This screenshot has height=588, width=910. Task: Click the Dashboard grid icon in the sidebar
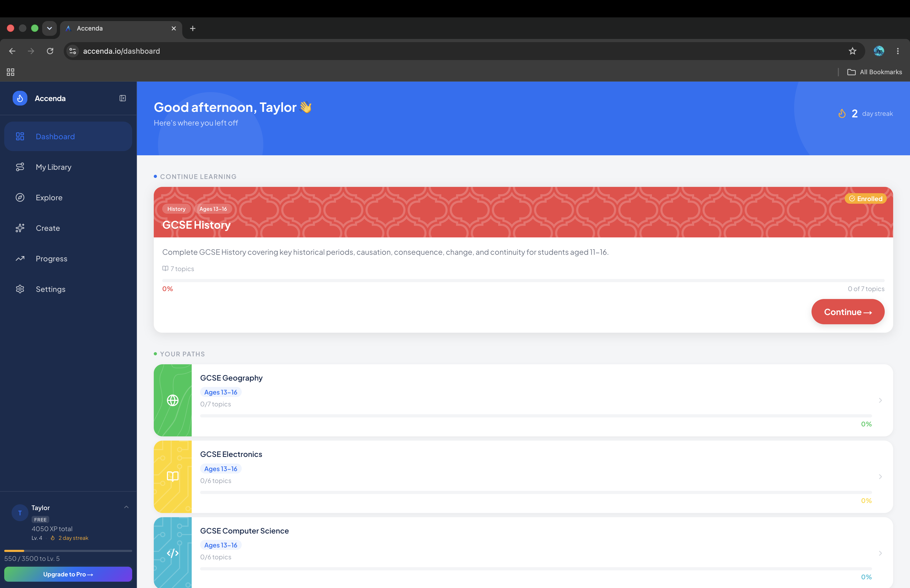pyautogui.click(x=20, y=136)
